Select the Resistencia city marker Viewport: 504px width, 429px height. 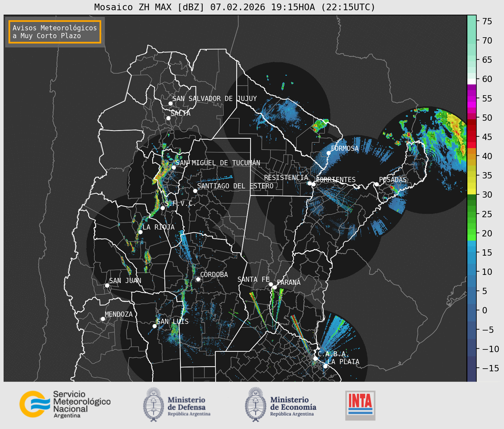pos(310,183)
